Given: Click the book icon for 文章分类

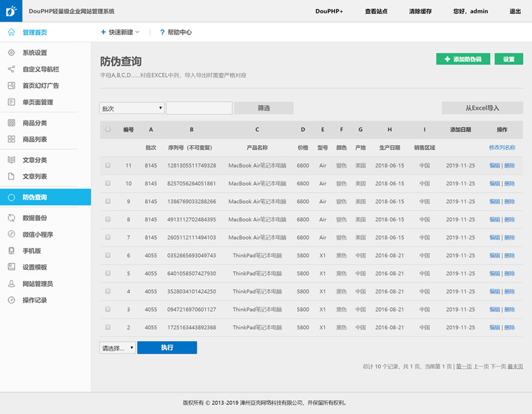Looking at the screenshot, I should (11, 160).
